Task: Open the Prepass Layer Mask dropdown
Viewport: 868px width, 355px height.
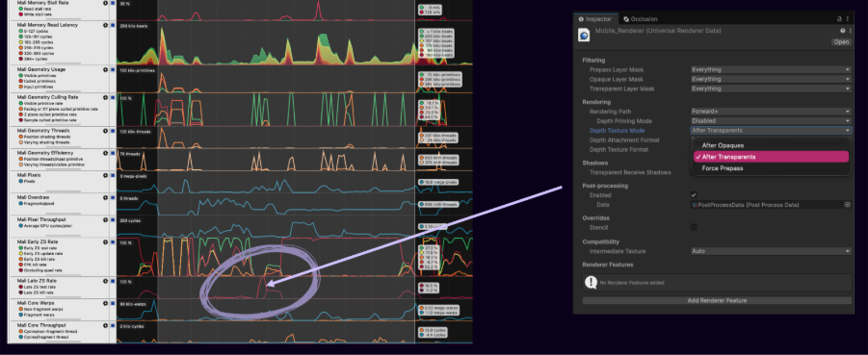Action: click(x=771, y=69)
